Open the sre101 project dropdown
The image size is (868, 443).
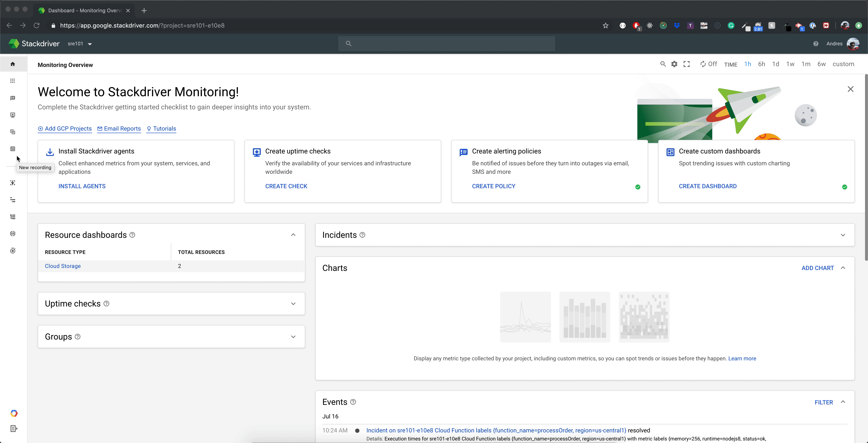80,44
